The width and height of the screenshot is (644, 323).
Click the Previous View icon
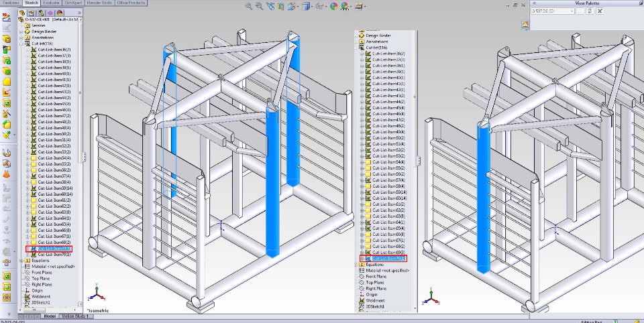[270, 6]
